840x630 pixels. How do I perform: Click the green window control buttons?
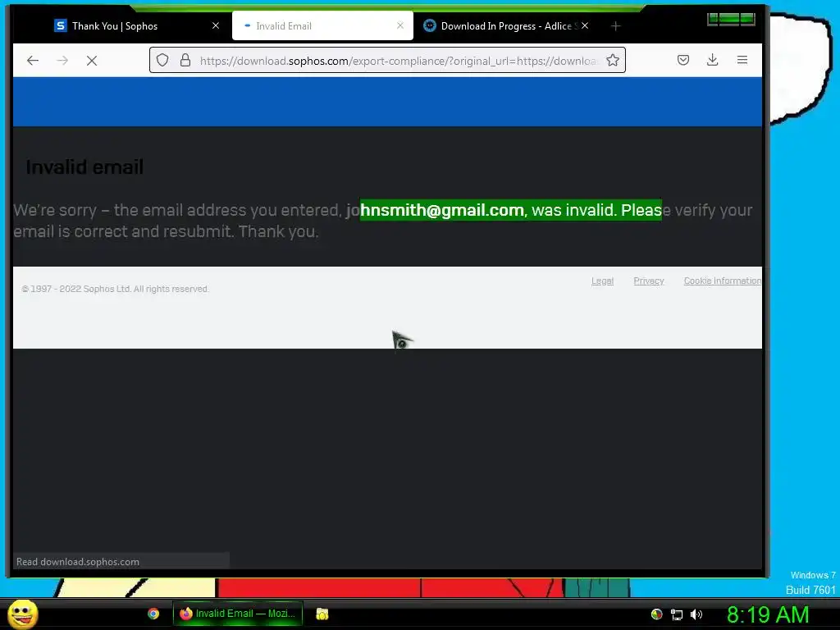pyautogui.click(x=731, y=19)
